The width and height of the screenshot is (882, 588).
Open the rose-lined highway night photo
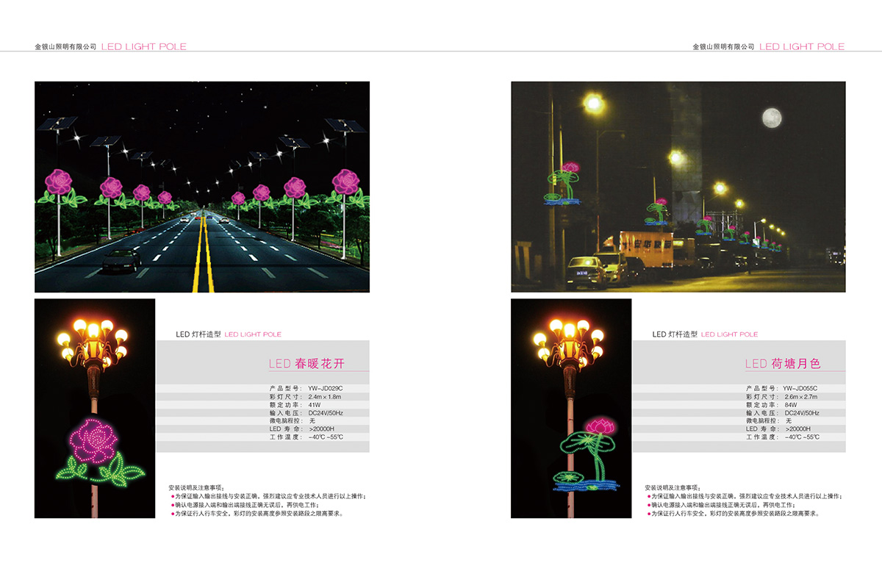pyautogui.click(x=202, y=187)
